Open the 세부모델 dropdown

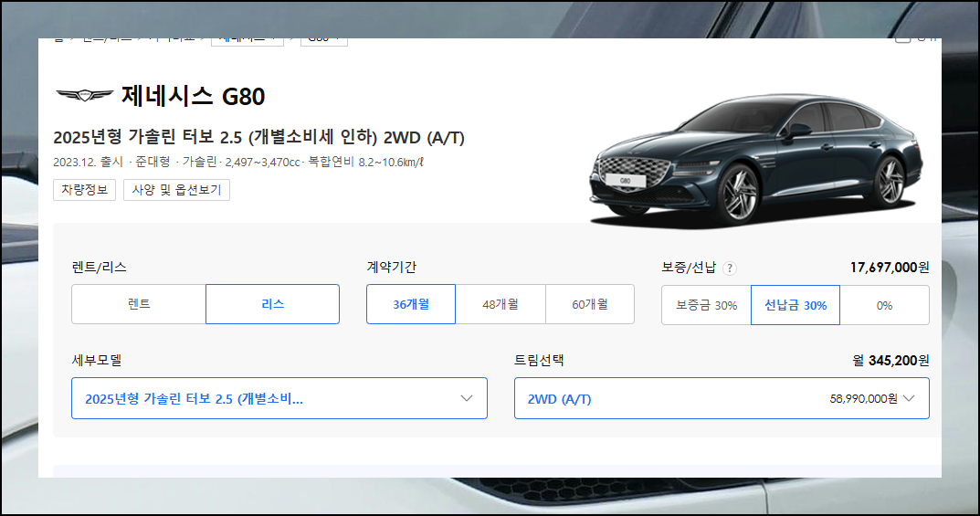[x=279, y=398]
